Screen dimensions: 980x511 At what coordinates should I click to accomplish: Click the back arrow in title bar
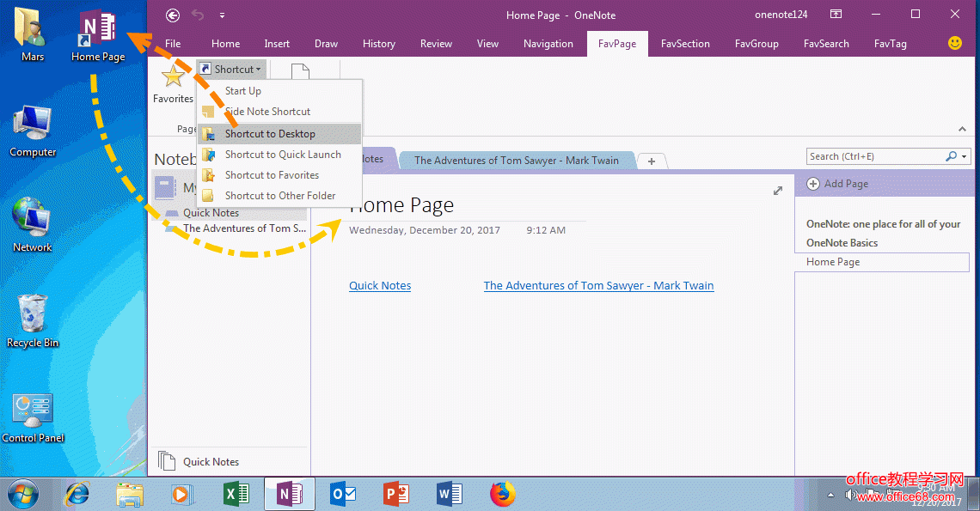point(173,15)
